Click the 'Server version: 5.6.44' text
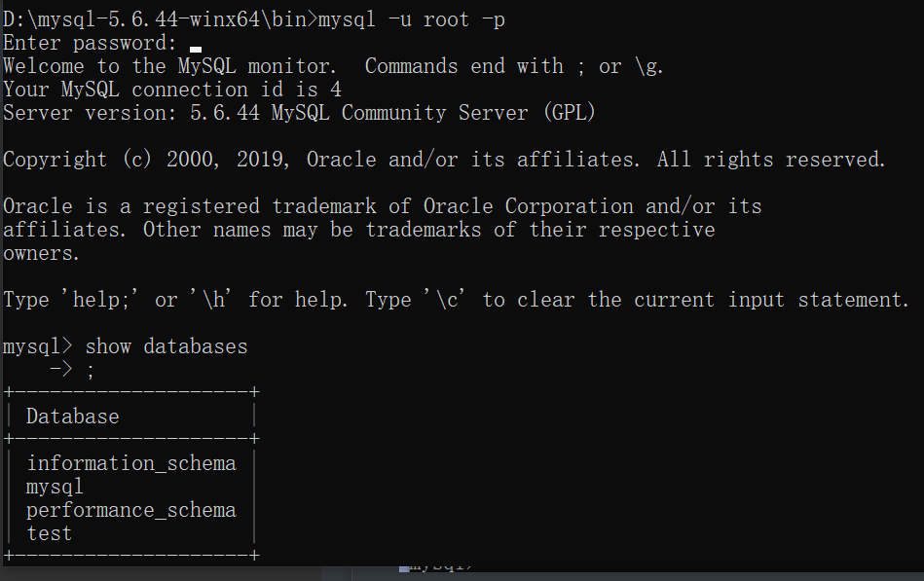 pos(131,113)
